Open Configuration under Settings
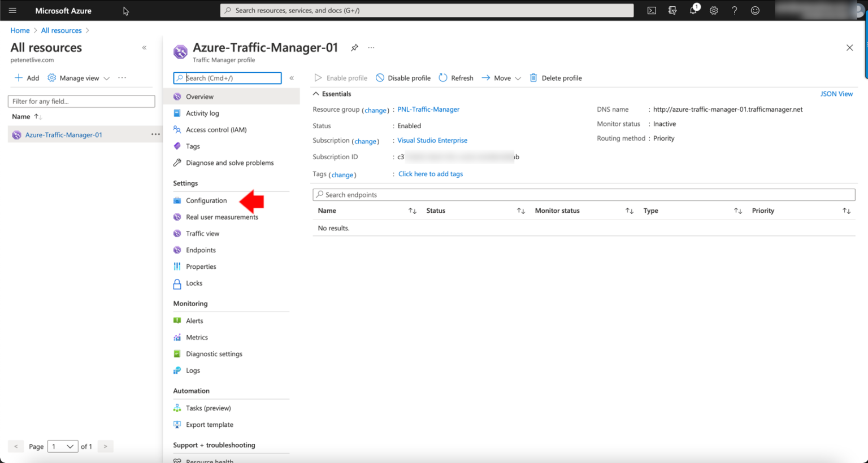The height and width of the screenshot is (463, 868). pos(206,200)
